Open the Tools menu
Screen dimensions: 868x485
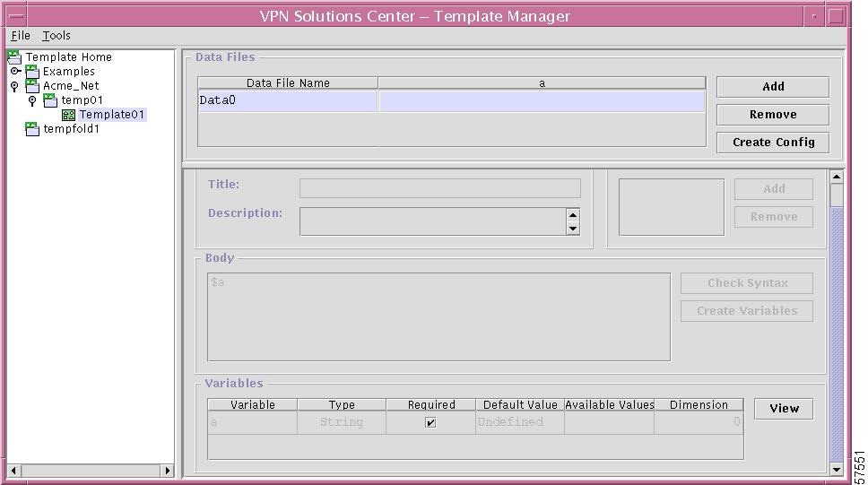56,36
